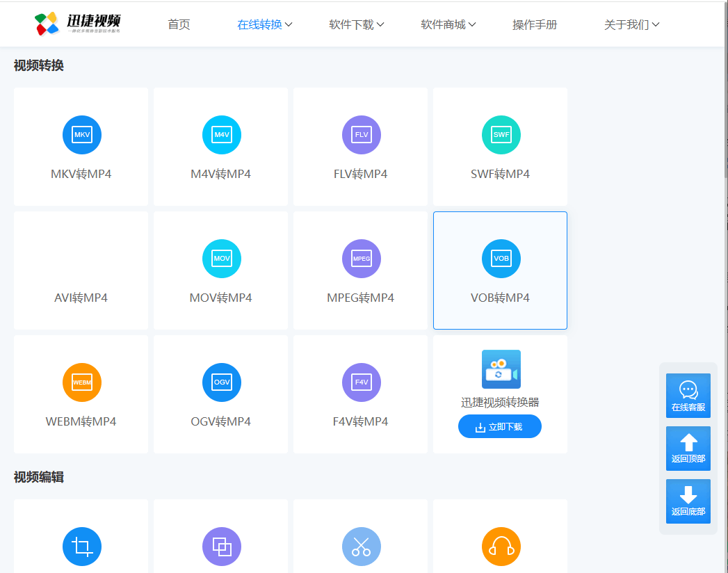
Task: Open the 操作手册 page
Action: (535, 24)
